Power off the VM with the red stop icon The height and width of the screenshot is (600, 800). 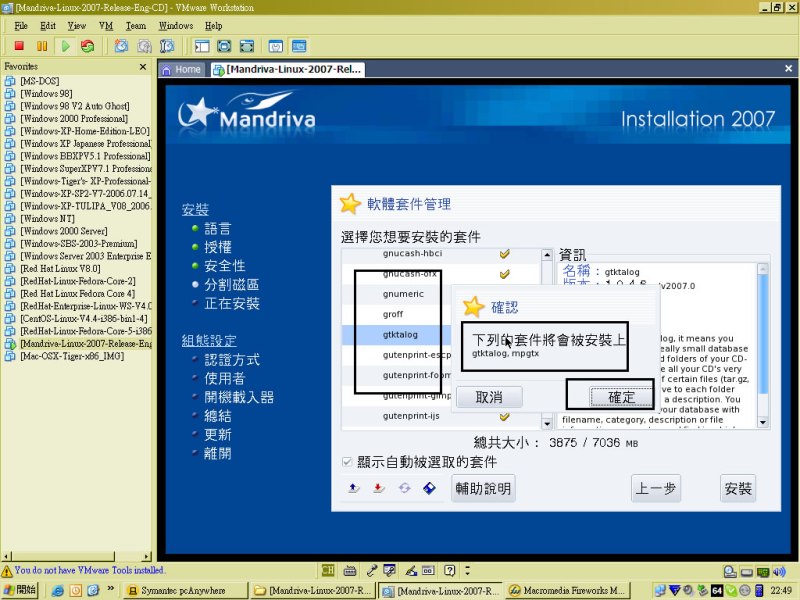point(19,46)
